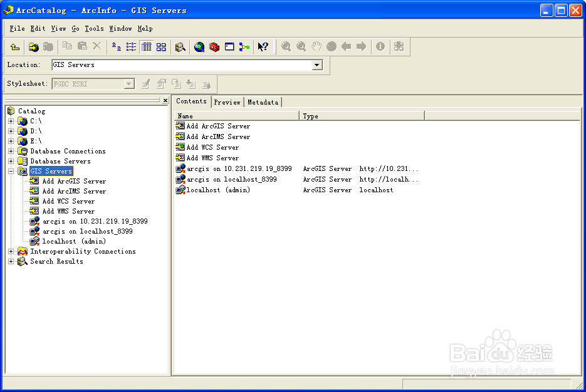The width and height of the screenshot is (586, 392).
Task: Click the Create/Update Metadata icon
Action: click(x=176, y=84)
